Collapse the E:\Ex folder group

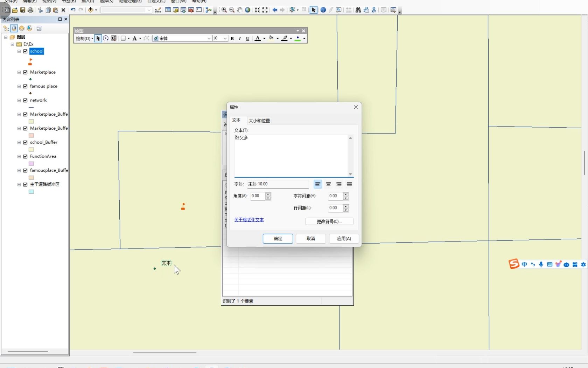point(12,44)
